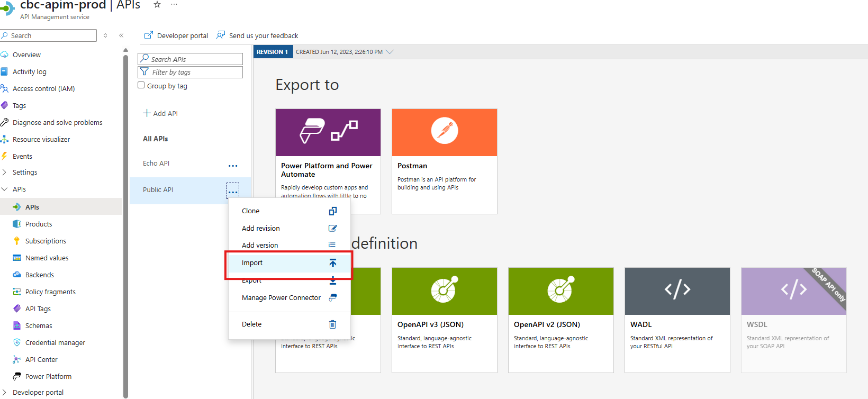Click the Subscriptions key icon

point(17,241)
